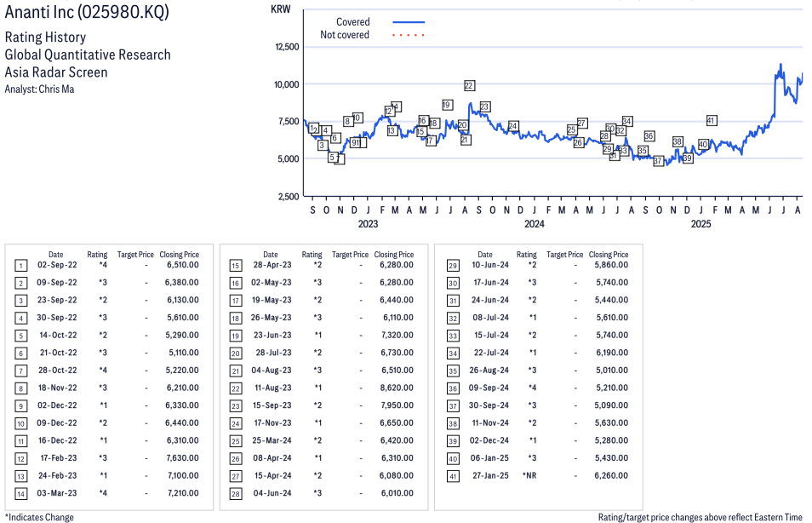812x523 pixels.
Task: Select rating marker 40 on the chart
Action: coord(703,144)
